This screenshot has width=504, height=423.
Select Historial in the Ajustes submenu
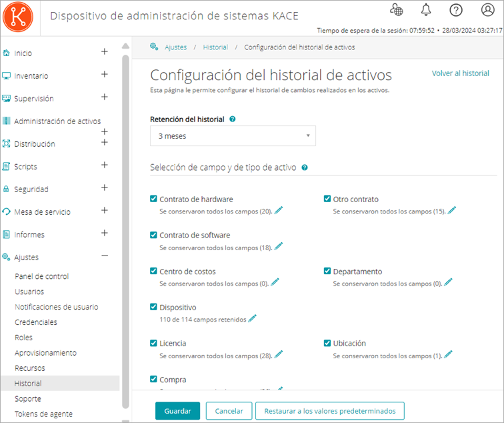[x=60, y=383]
